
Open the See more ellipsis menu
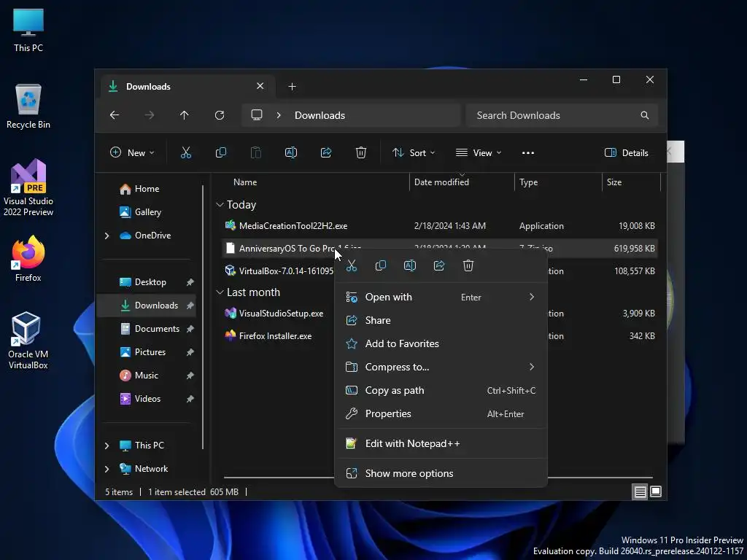[528, 153]
